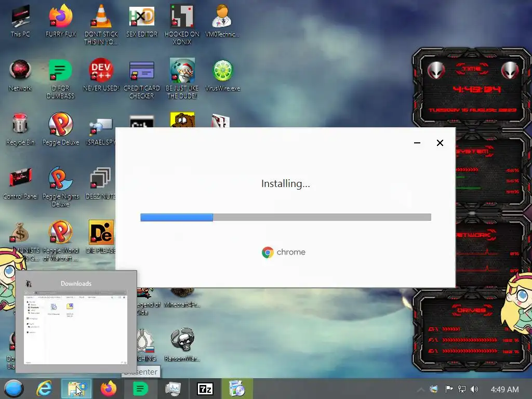Select the CREDIT CARD CHECKER icon
Screen dimensions: 532x399
click(x=141, y=79)
